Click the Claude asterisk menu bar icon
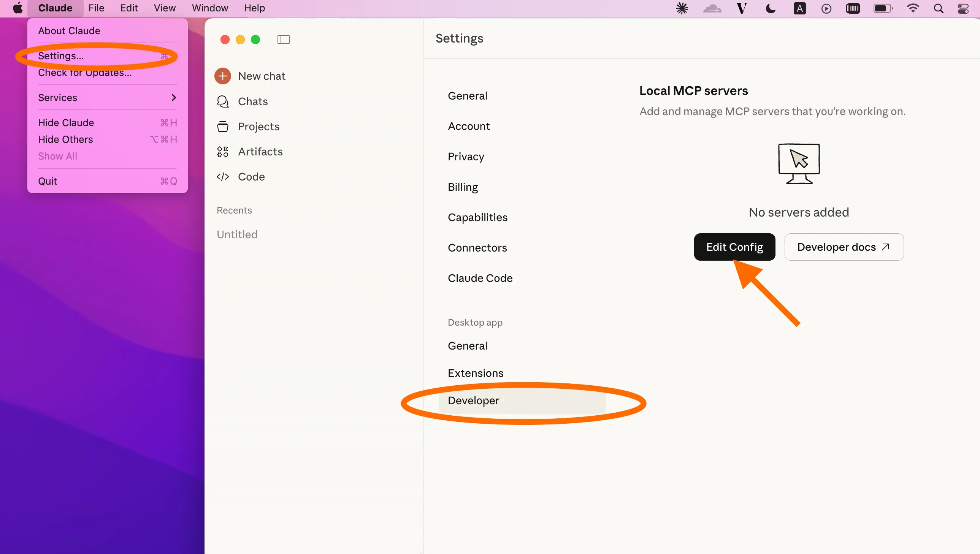Image resolution: width=980 pixels, height=554 pixels. pos(682,8)
